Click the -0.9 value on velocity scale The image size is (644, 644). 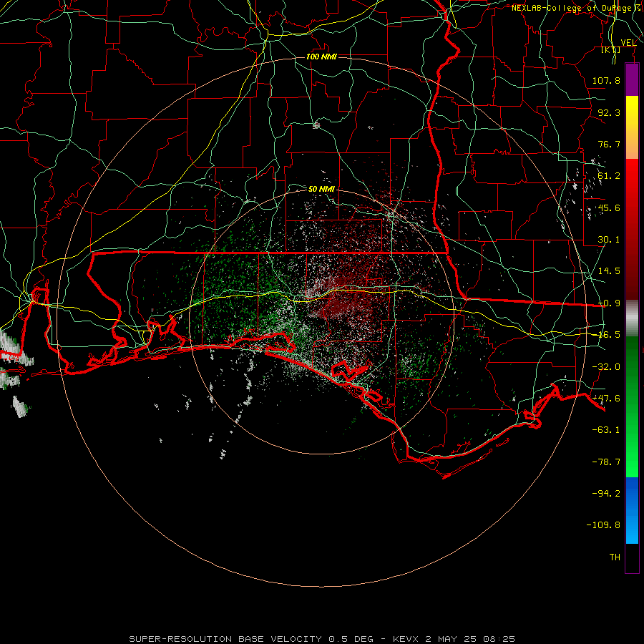point(609,303)
